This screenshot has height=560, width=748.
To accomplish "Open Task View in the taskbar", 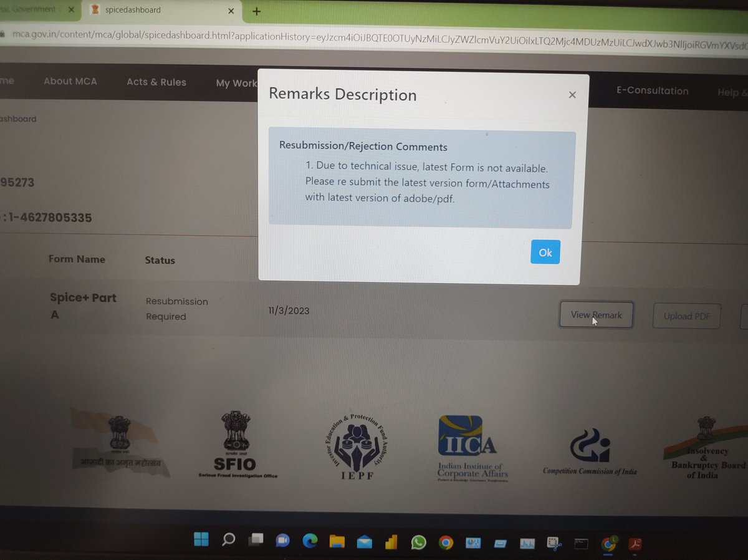I will pos(256,541).
